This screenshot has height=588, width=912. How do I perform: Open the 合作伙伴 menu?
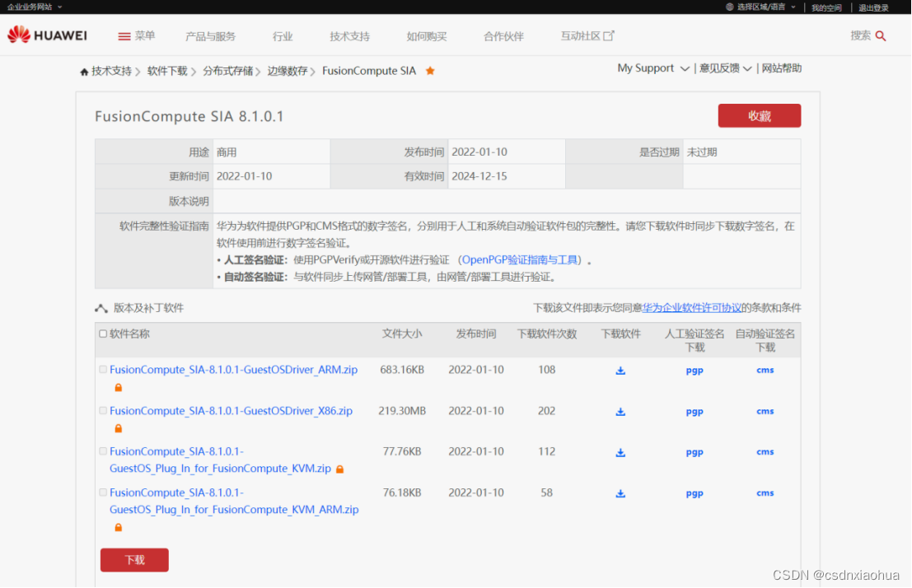click(503, 36)
